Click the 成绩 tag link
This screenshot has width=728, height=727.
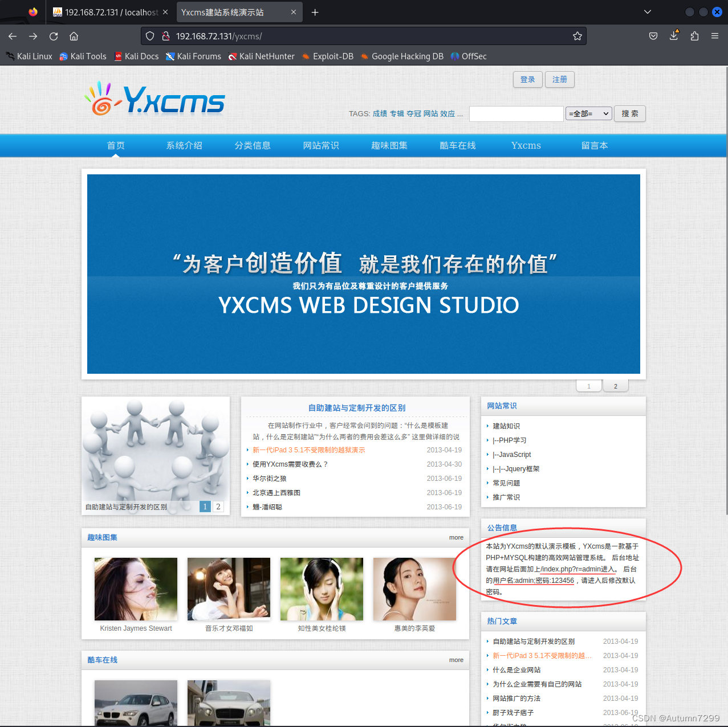pyautogui.click(x=380, y=113)
